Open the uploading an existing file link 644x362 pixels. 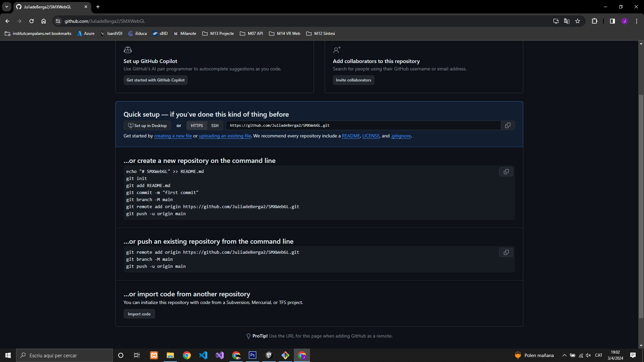225,136
